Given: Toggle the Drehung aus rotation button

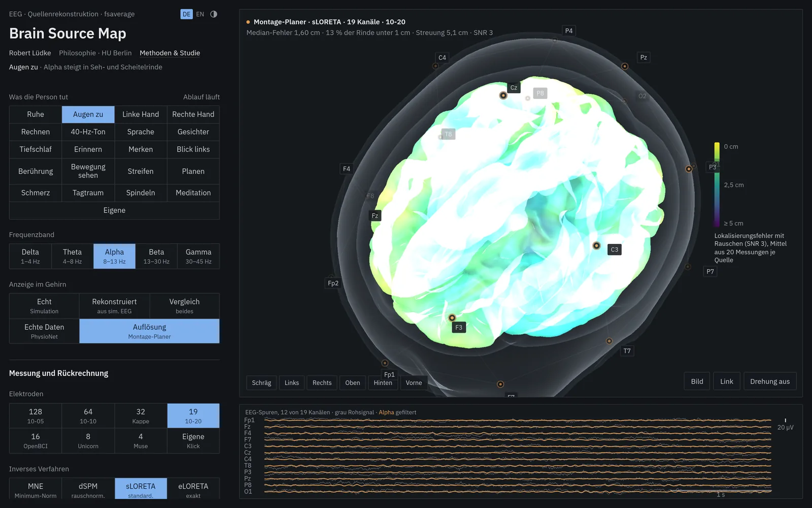Looking at the screenshot, I should 770,382.
